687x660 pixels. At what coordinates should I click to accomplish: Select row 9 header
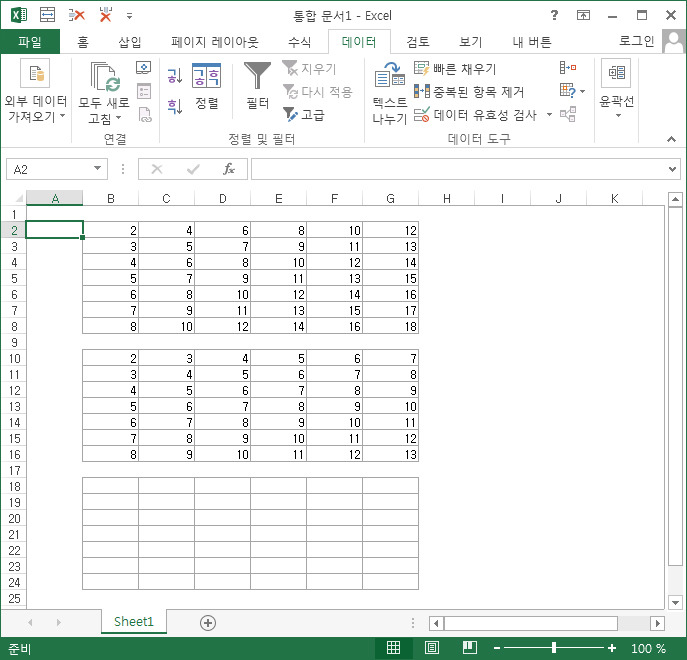14,342
